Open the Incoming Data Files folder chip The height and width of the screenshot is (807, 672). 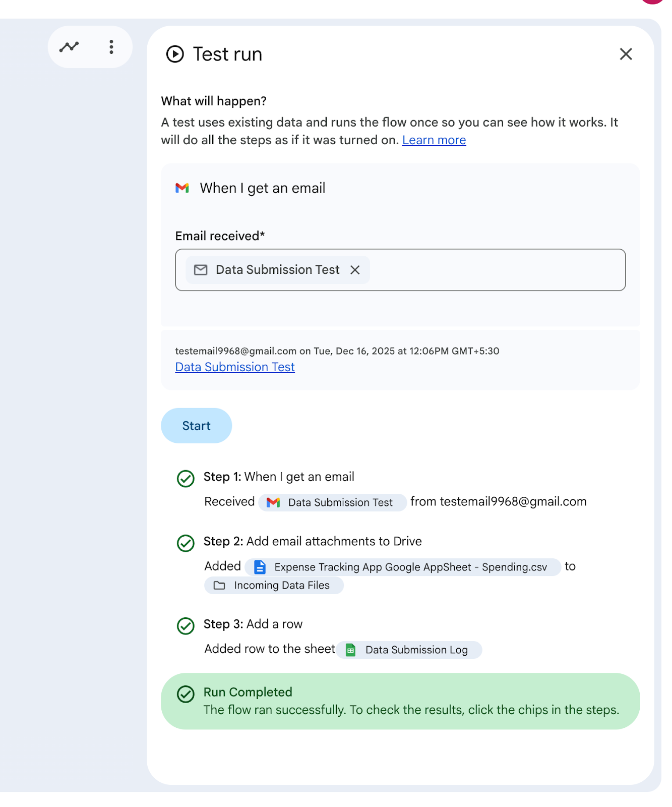[x=274, y=585]
